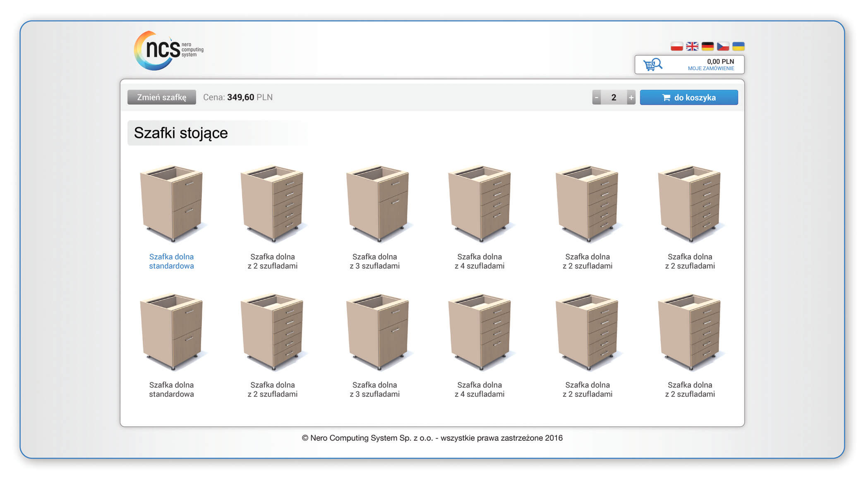This screenshot has width=868, height=480.
Task: Open the shopping cart magnifier icon
Action: 653,64
